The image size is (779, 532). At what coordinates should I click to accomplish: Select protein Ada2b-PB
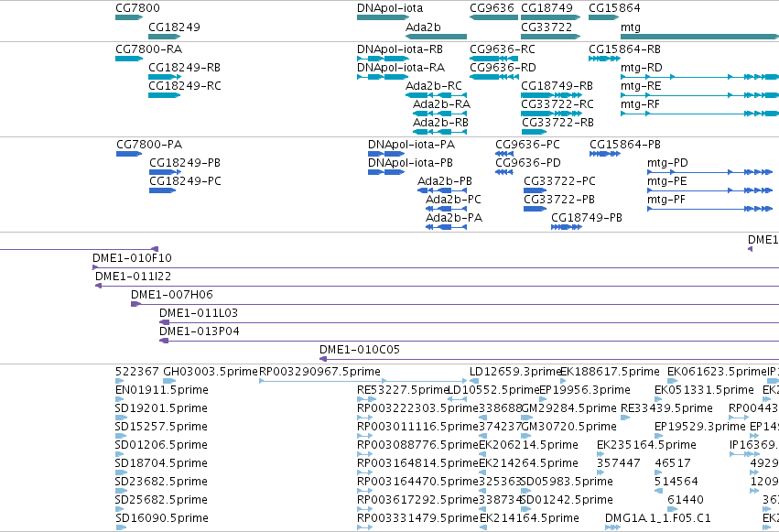point(445,181)
